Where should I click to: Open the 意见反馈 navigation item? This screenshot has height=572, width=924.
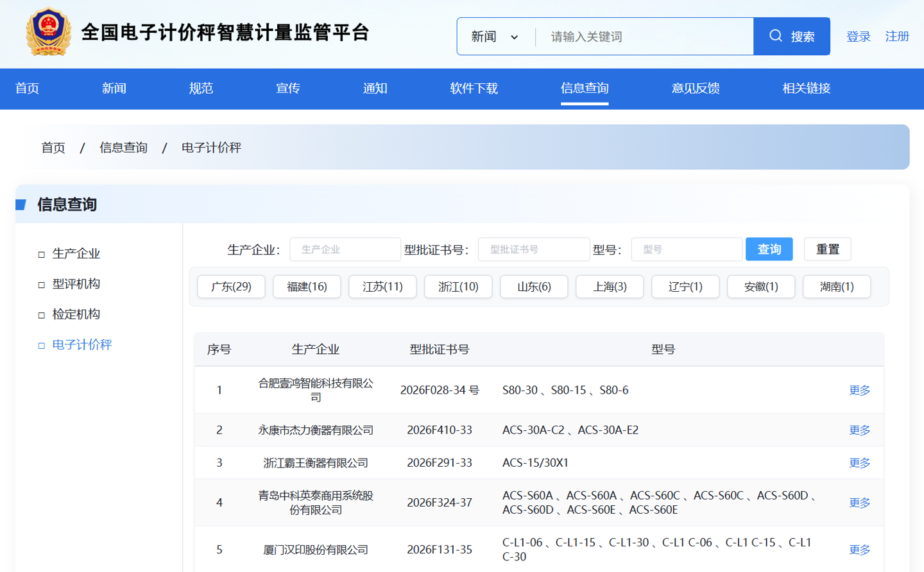click(x=696, y=88)
